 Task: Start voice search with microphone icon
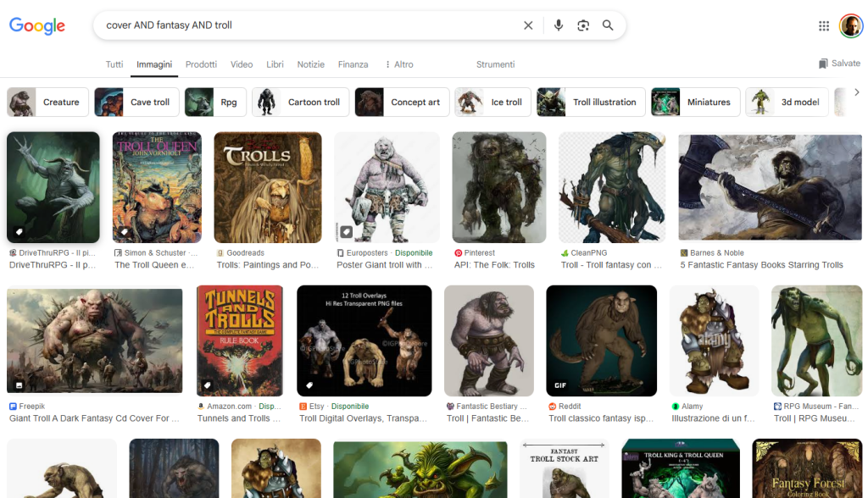(x=558, y=25)
